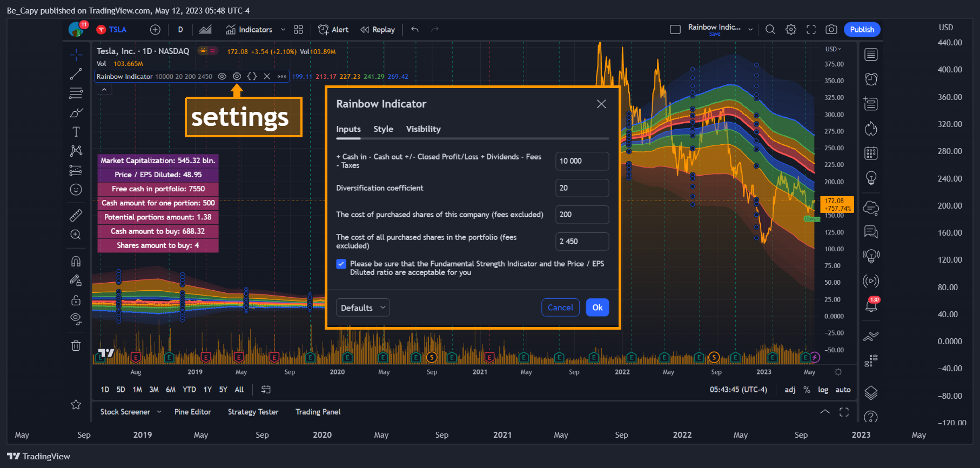The image size is (980, 468).
Task: Uncheck the Fundamental Strength Indicator confirmation checkbox
Action: click(x=341, y=264)
